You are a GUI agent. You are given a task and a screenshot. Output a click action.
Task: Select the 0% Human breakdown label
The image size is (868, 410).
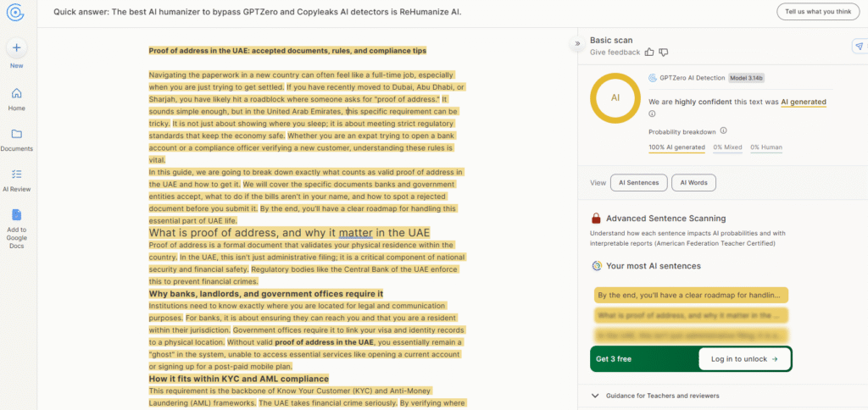[765, 147]
